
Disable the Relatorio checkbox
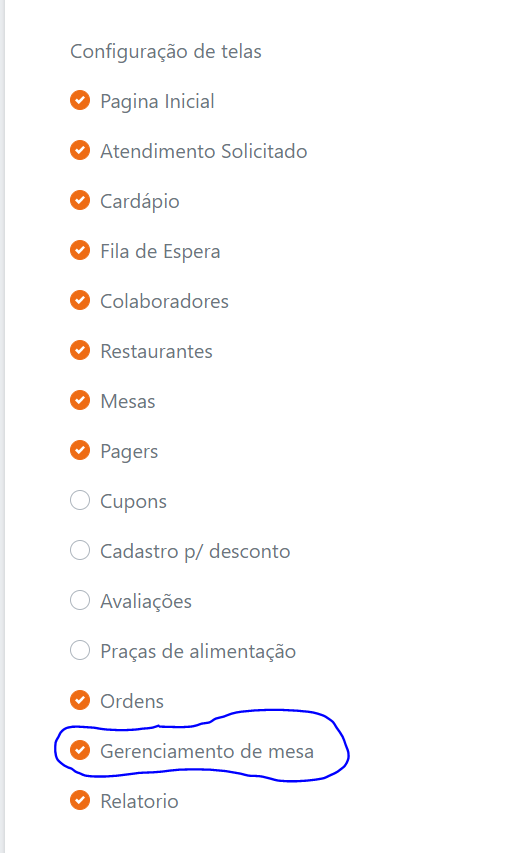80,800
